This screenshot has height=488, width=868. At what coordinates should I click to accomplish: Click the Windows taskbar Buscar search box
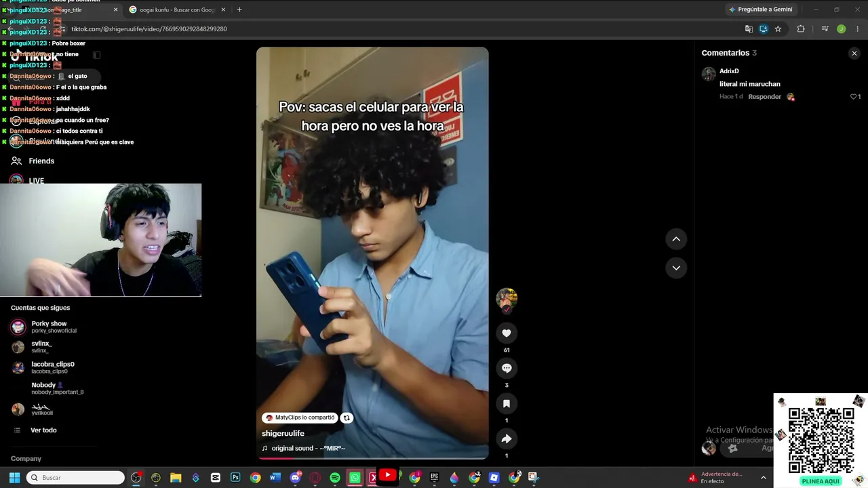[x=75, y=478]
